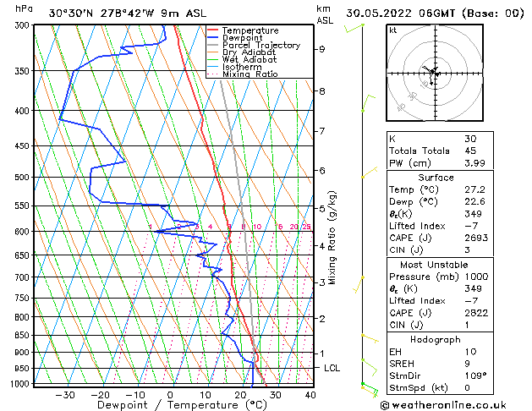The image size is (532, 411).
Task: Click the -30 temperature axis label
Action: click(65, 396)
